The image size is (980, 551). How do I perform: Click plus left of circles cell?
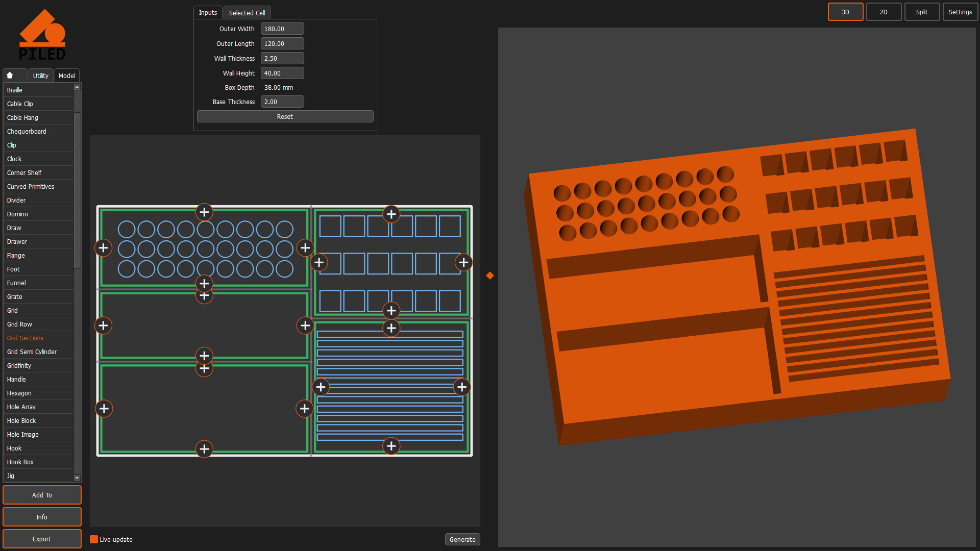click(x=103, y=248)
